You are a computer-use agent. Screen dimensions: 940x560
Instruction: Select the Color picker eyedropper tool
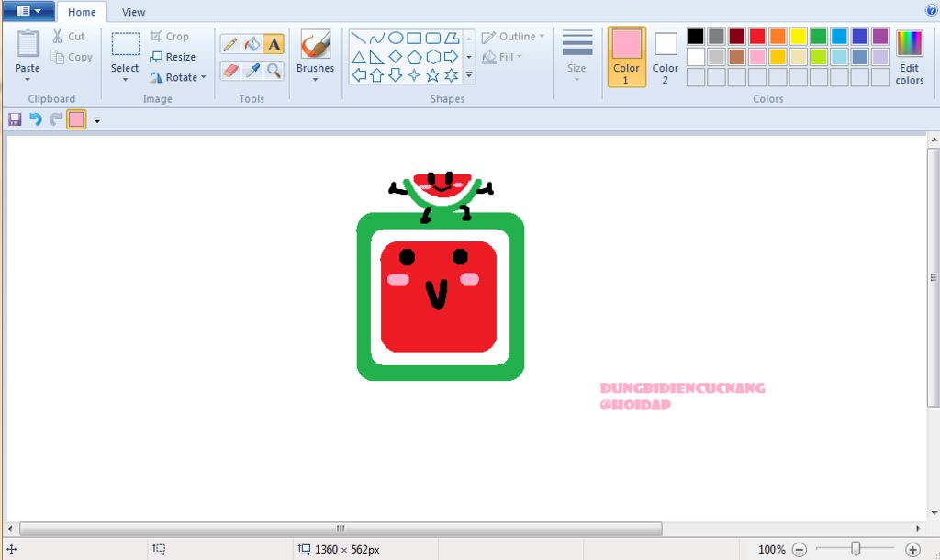(x=252, y=70)
